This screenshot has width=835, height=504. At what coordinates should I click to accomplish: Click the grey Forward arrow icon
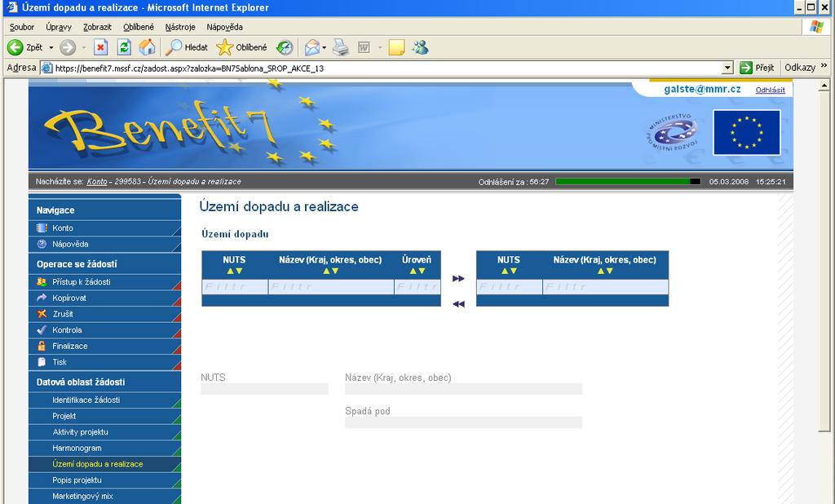point(67,47)
